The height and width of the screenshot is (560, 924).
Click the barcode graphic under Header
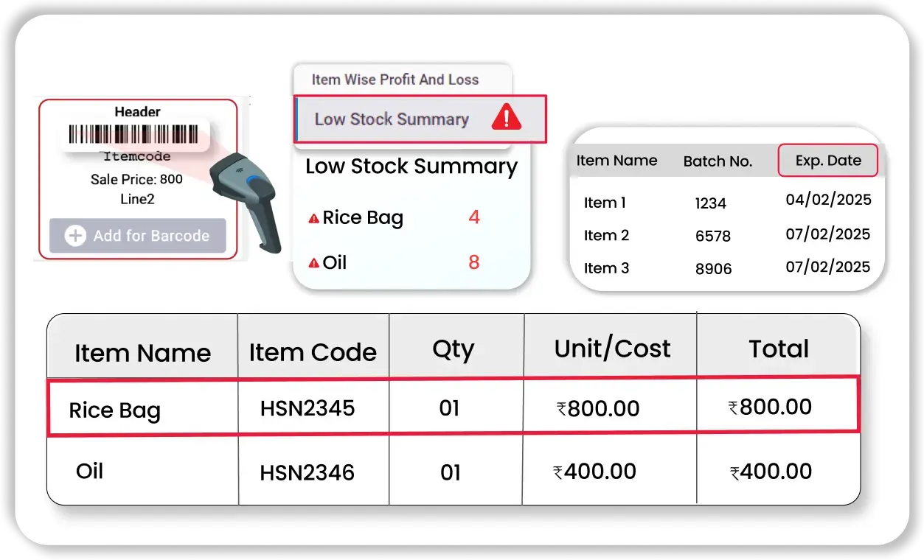pyautogui.click(x=133, y=135)
